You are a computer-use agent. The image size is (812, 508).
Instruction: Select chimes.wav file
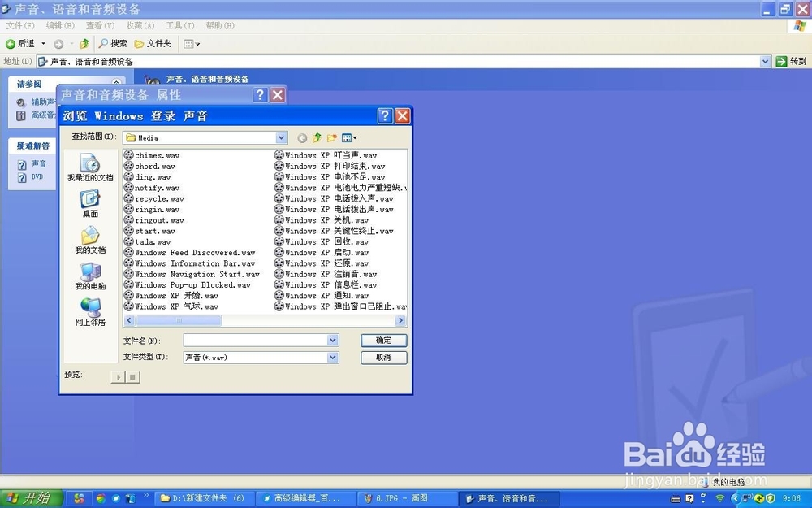coord(152,155)
